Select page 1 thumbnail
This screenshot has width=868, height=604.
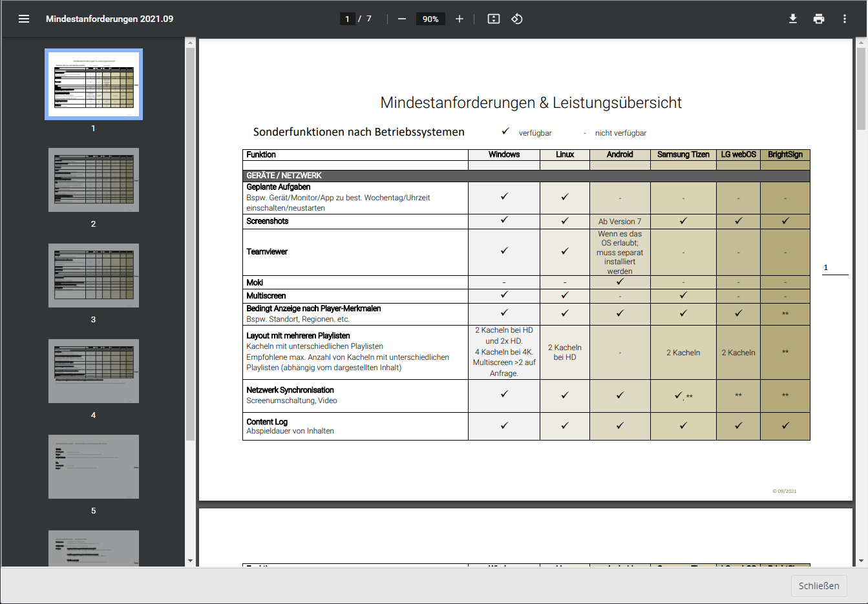tap(94, 85)
